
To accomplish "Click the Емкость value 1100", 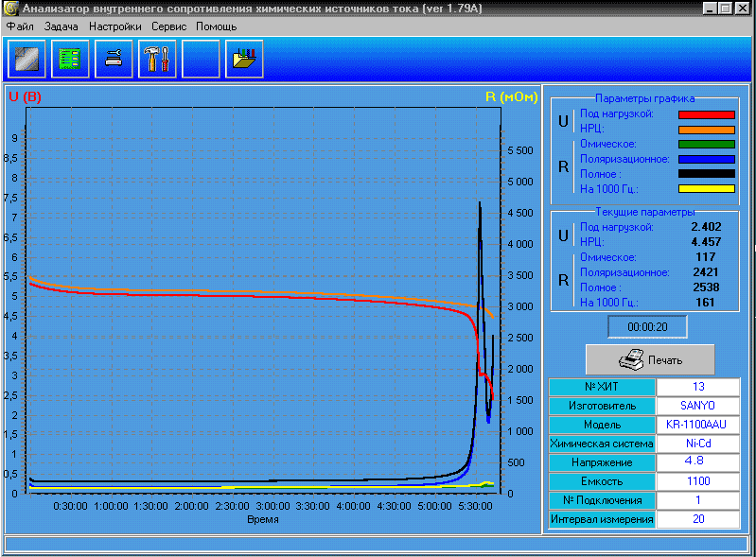I will [x=698, y=480].
